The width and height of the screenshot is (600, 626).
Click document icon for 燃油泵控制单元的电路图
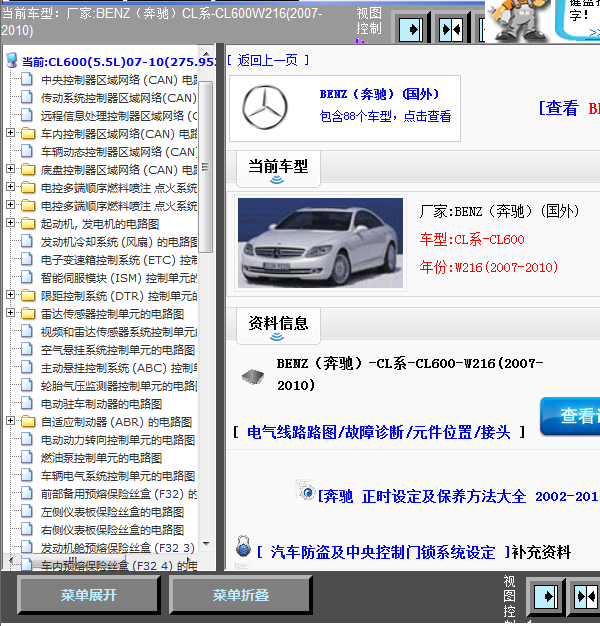point(27,458)
